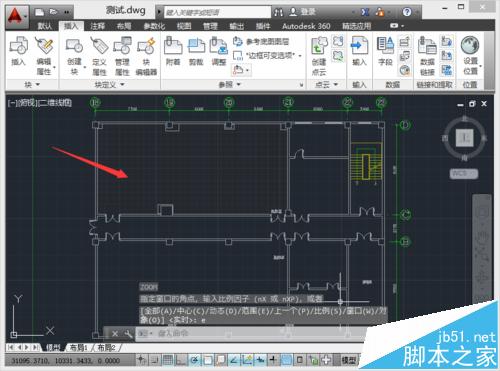Screen dimensions: 500x371
Task: Click the help question mark icon
Action: 407,12
